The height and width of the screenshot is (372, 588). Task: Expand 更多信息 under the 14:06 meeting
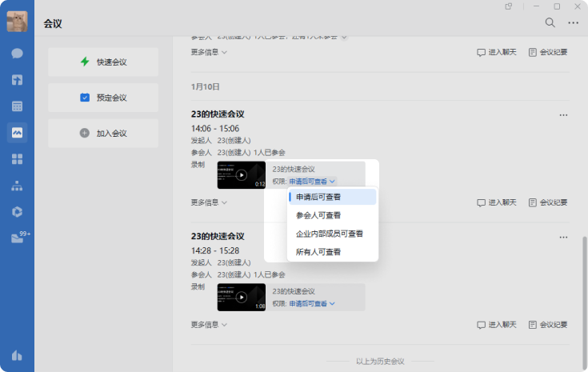(209, 202)
